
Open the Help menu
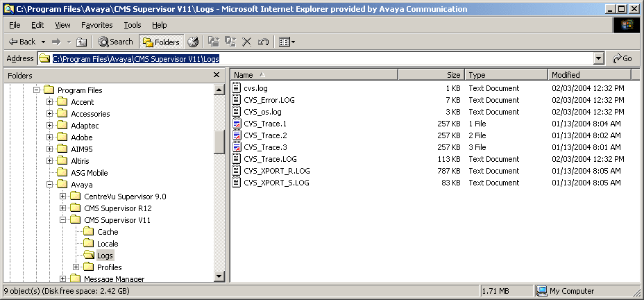click(x=160, y=25)
